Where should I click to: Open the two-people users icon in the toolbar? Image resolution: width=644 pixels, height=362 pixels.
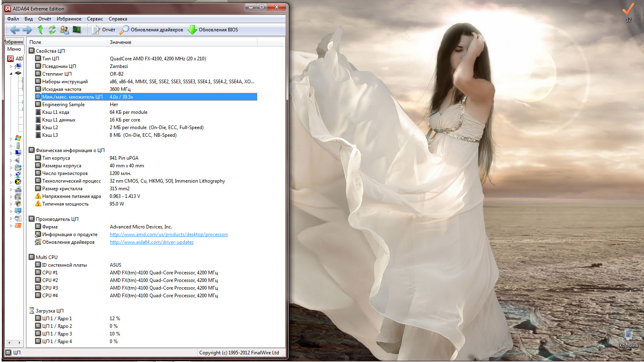tap(64, 30)
